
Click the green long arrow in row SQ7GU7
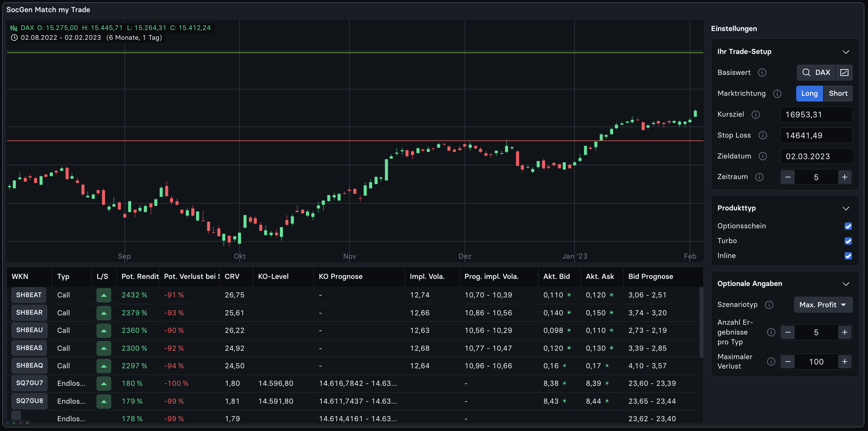click(104, 383)
